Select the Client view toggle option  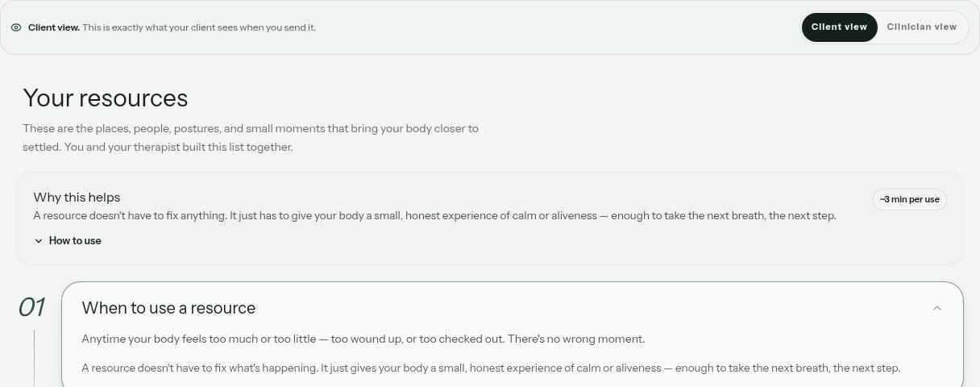coord(839,27)
